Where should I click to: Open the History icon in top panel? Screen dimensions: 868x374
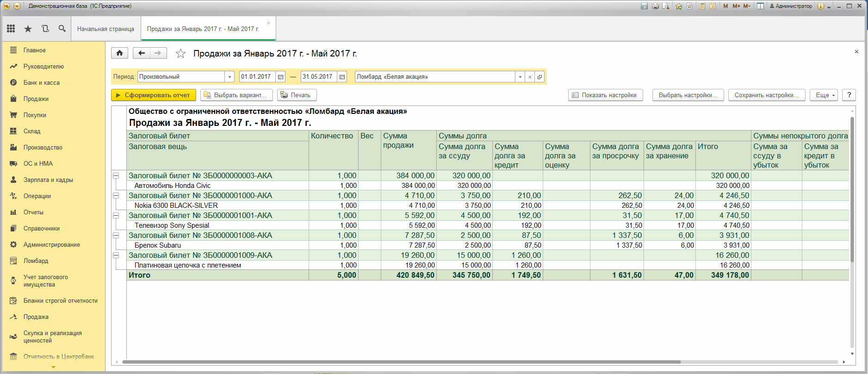[45, 29]
